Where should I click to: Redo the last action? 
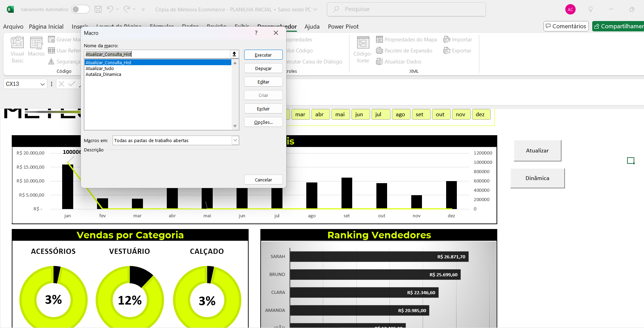[x=127, y=9]
